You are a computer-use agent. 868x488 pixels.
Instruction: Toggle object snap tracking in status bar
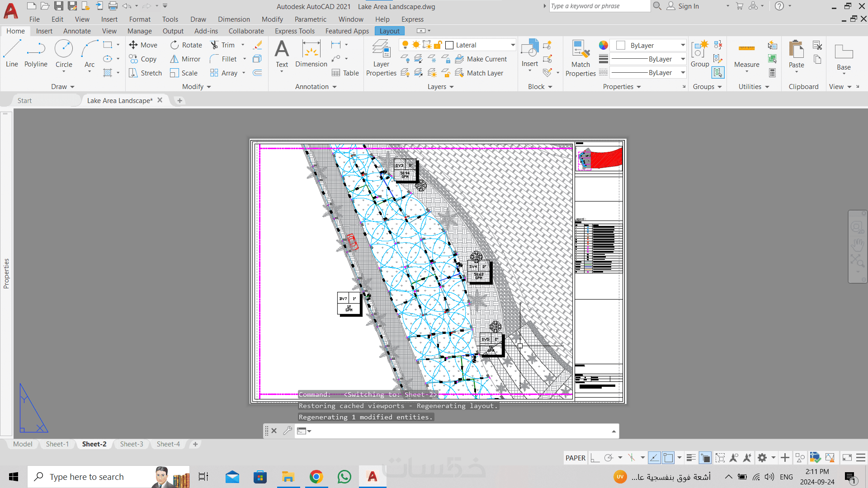click(654, 458)
